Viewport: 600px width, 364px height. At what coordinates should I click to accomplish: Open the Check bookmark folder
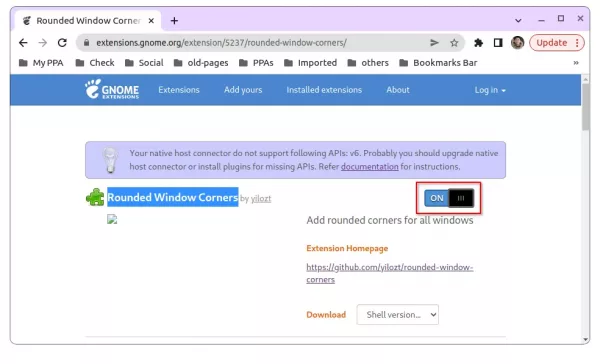[x=95, y=63]
